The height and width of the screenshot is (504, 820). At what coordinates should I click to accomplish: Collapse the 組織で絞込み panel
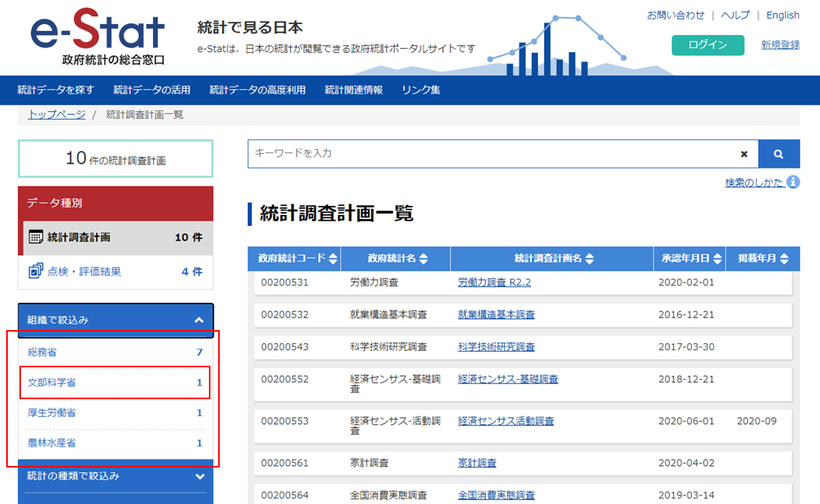click(x=199, y=320)
